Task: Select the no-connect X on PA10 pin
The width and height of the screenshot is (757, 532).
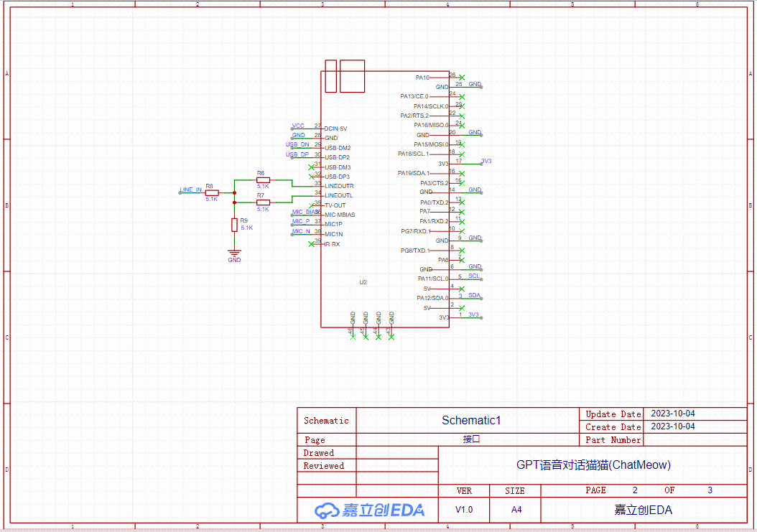Action: (x=461, y=78)
